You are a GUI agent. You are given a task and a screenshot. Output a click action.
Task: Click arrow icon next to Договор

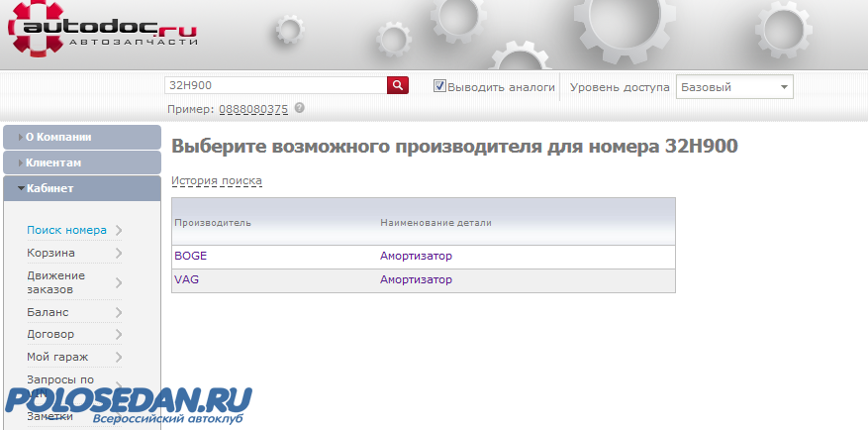[119, 335]
